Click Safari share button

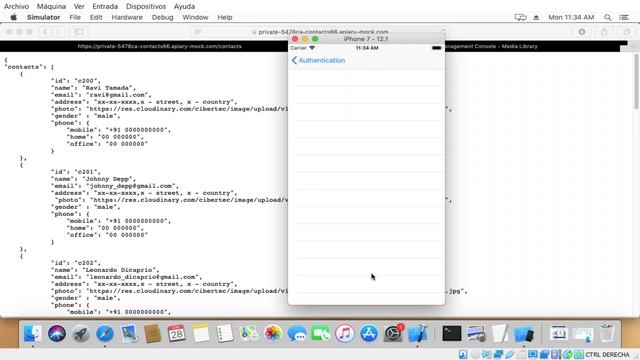pos(604,32)
